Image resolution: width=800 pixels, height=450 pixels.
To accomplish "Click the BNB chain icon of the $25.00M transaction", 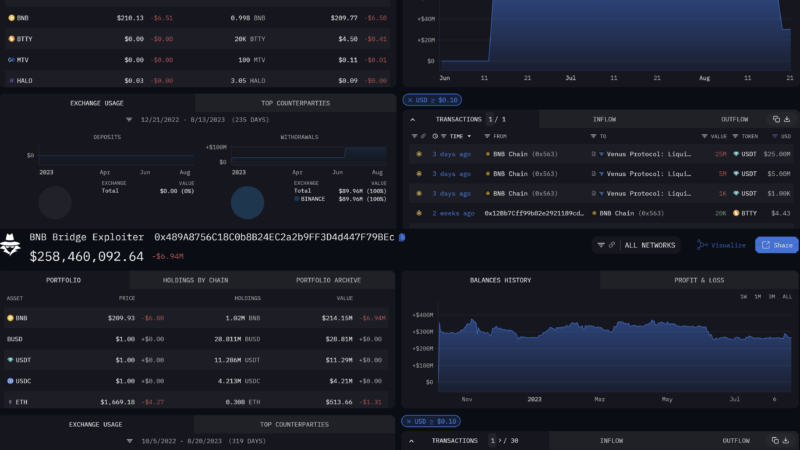I will click(x=419, y=154).
